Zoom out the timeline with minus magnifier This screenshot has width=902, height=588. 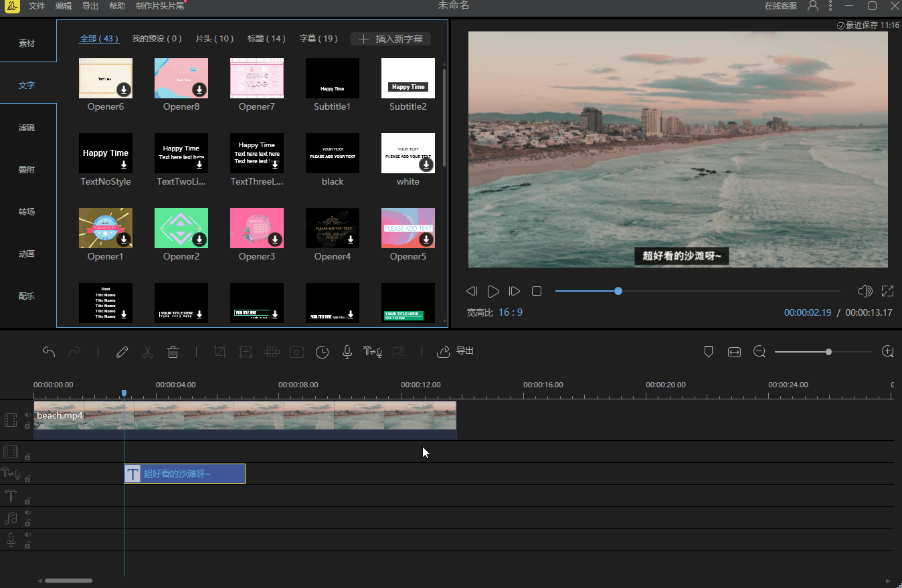(759, 352)
